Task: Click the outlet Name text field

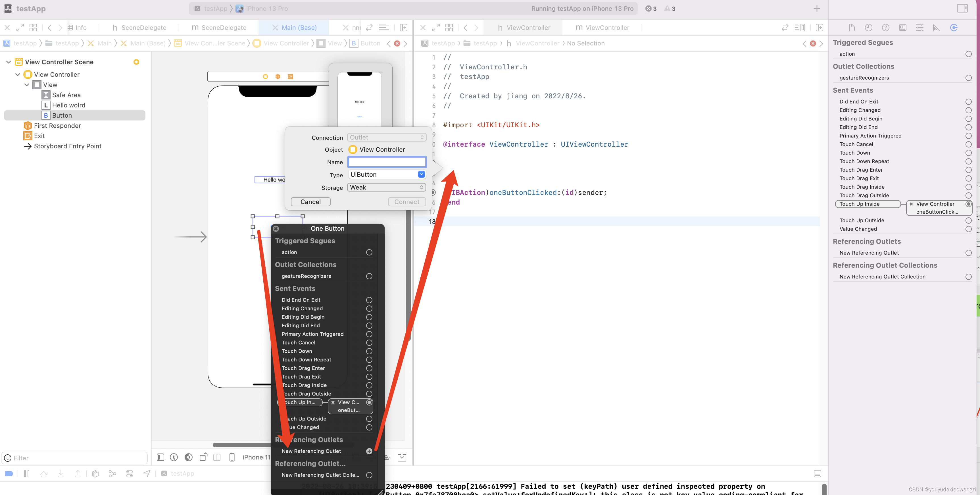Action: 387,162
